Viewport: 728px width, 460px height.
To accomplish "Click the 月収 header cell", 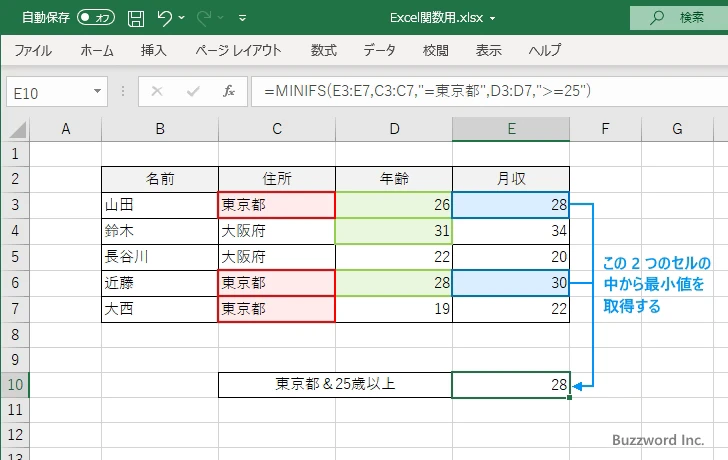I will click(511, 179).
